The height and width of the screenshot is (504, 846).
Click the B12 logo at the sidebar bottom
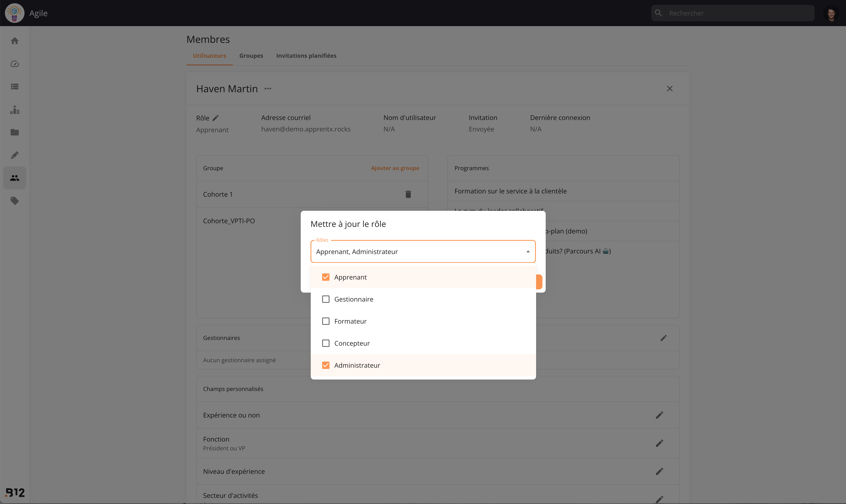[15, 492]
